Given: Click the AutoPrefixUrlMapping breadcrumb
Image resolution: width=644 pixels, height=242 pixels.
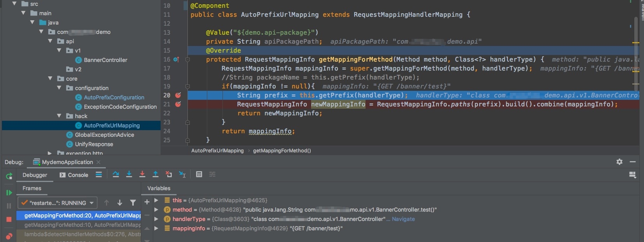Looking at the screenshot, I should [x=217, y=150].
